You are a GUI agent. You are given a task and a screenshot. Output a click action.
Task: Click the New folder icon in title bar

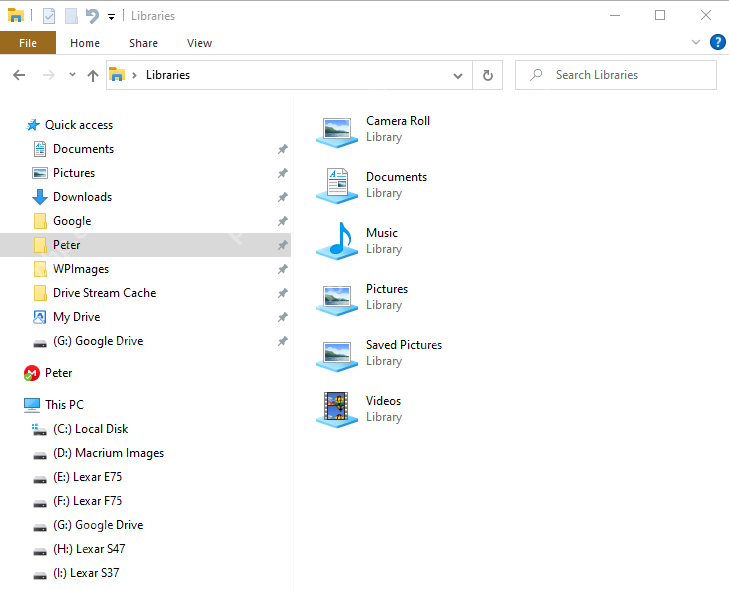(71, 16)
